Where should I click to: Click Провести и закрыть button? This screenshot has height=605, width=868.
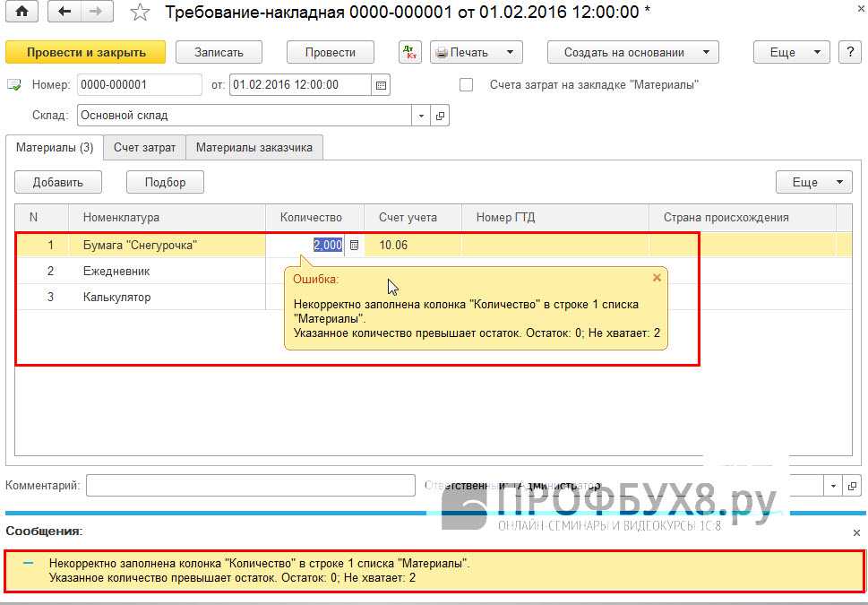(86, 53)
